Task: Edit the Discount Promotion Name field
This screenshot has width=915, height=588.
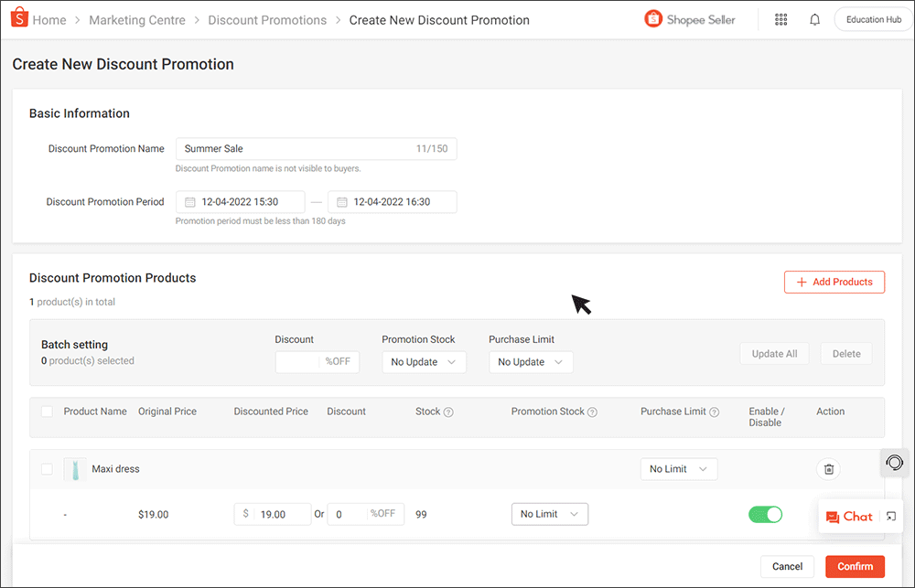Action: click(x=274, y=148)
